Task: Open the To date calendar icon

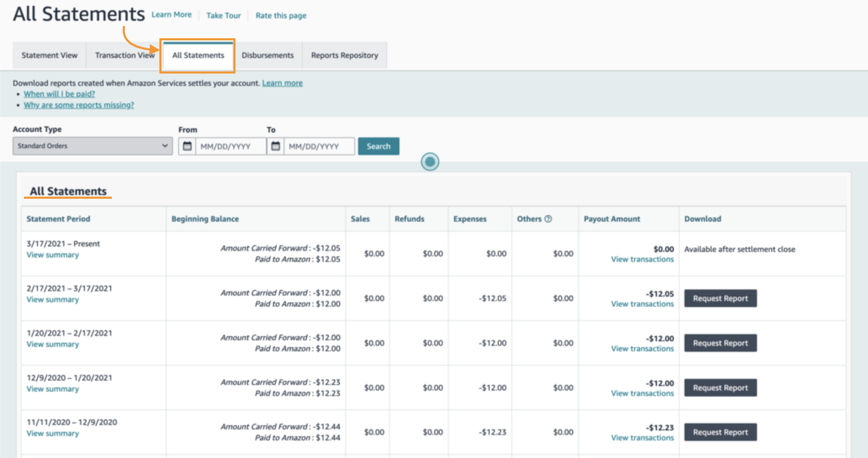Action: coord(275,146)
